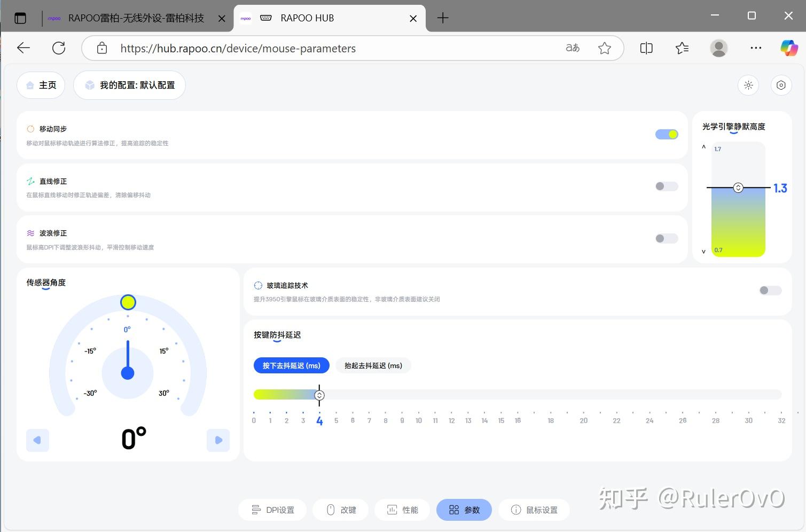Click the -15° mark on sensor dial
Viewport: 806px width, 532px height.
coord(90,351)
